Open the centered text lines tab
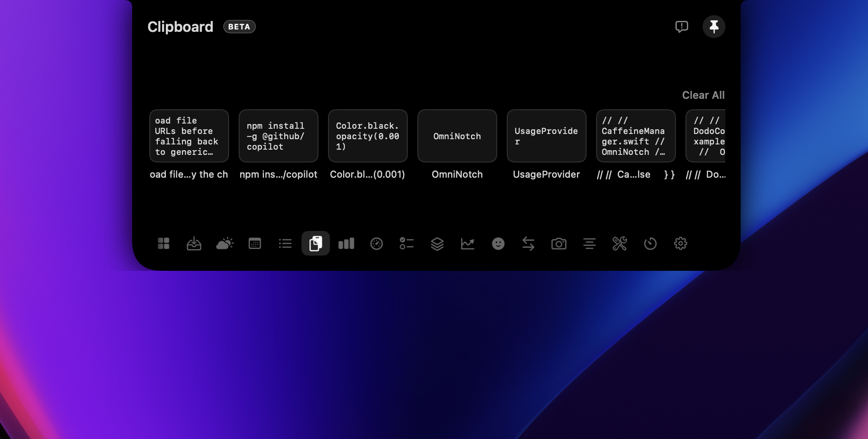This screenshot has width=868, height=439. click(x=589, y=244)
